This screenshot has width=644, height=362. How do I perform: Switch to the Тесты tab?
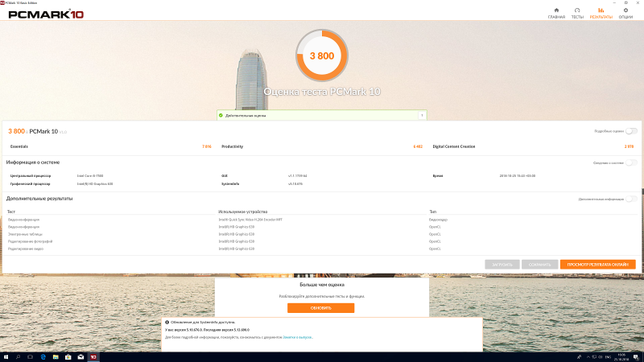pos(577,13)
